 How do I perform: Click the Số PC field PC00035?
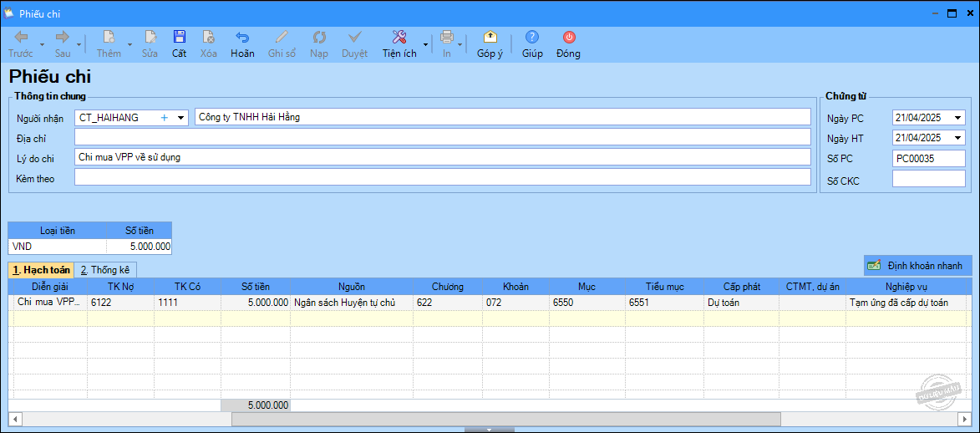929,159
